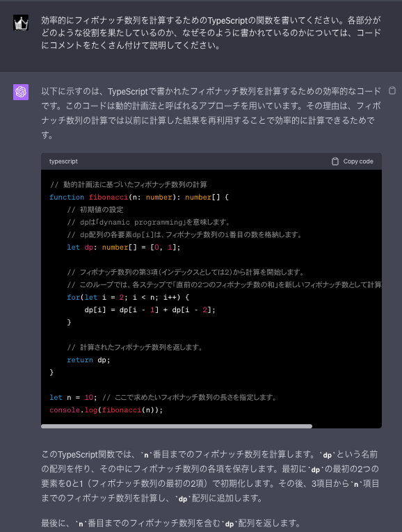Image resolution: width=402 pixels, height=532 pixels.
Task: Click the 'function fibonacci(n: number)' line
Action: pyautogui.click(x=139, y=197)
